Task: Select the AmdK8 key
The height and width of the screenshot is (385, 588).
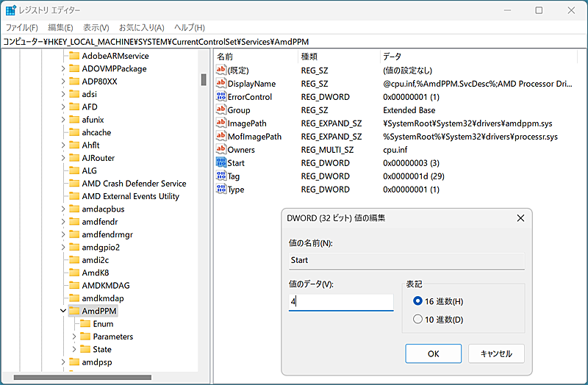Action: tap(96, 273)
